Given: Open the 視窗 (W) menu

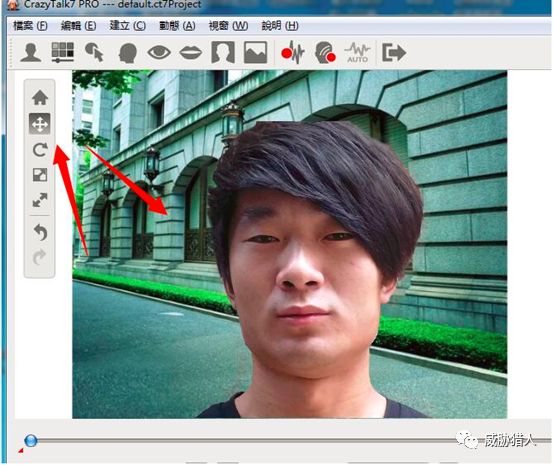Looking at the screenshot, I should coord(228,26).
